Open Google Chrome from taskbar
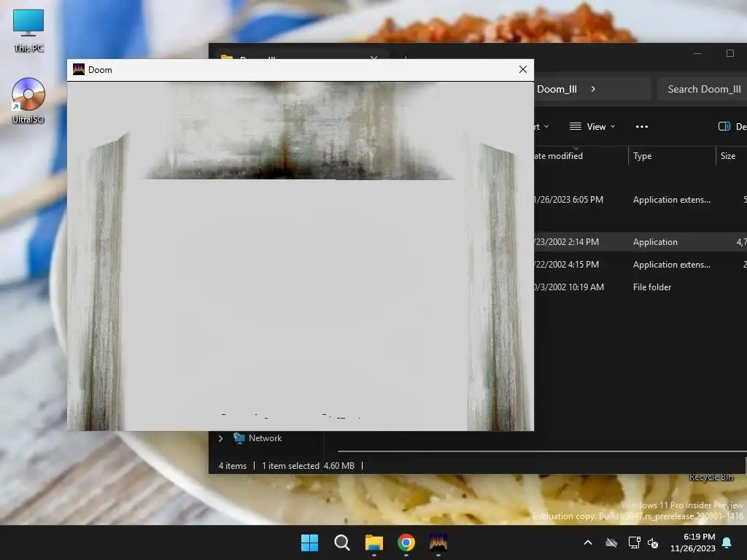The width and height of the screenshot is (747, 560). [406, 542]
